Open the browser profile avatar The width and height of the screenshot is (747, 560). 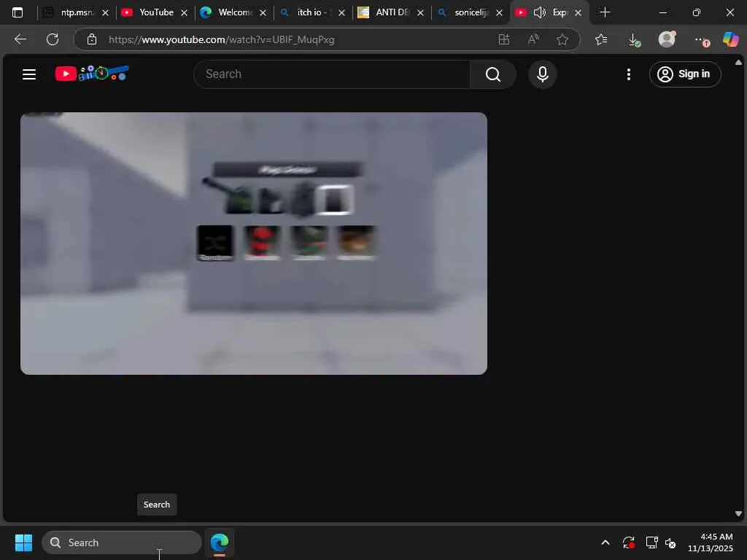pos(667,39)
